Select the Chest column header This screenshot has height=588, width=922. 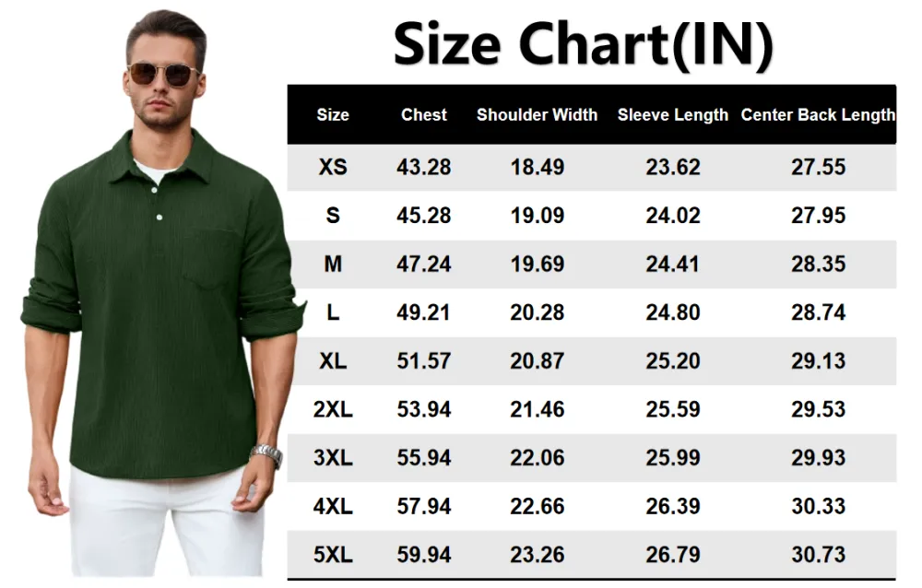point(424,115)
